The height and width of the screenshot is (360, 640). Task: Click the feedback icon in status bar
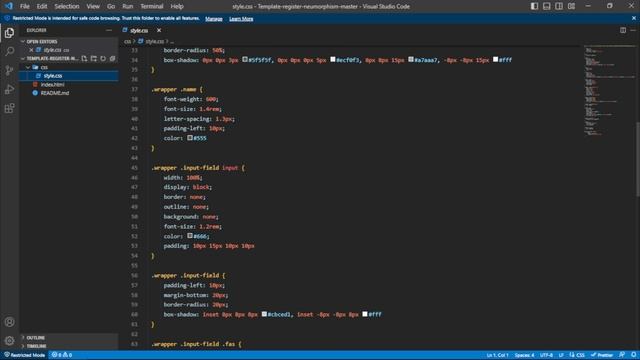(x=622, y=355)
